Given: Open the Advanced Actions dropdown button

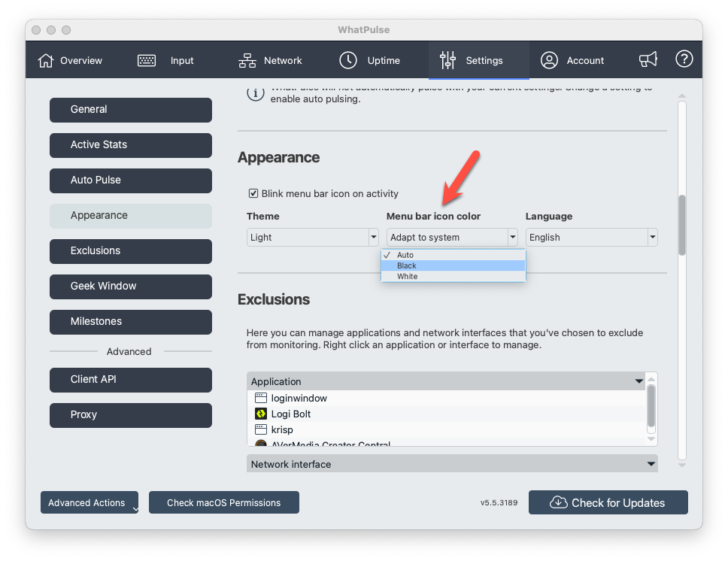Looking at the screenshot, I should pos(89,502).
